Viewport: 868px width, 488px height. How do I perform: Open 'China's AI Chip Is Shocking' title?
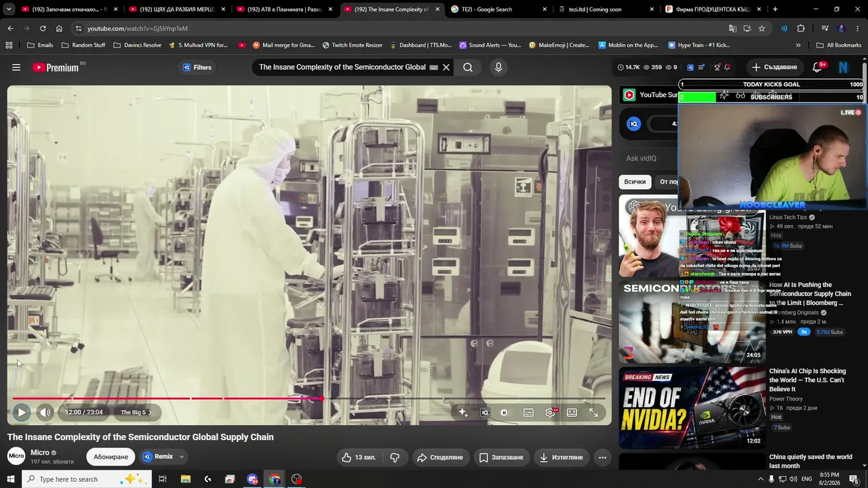pyautogui.click(x=808, y=380)
